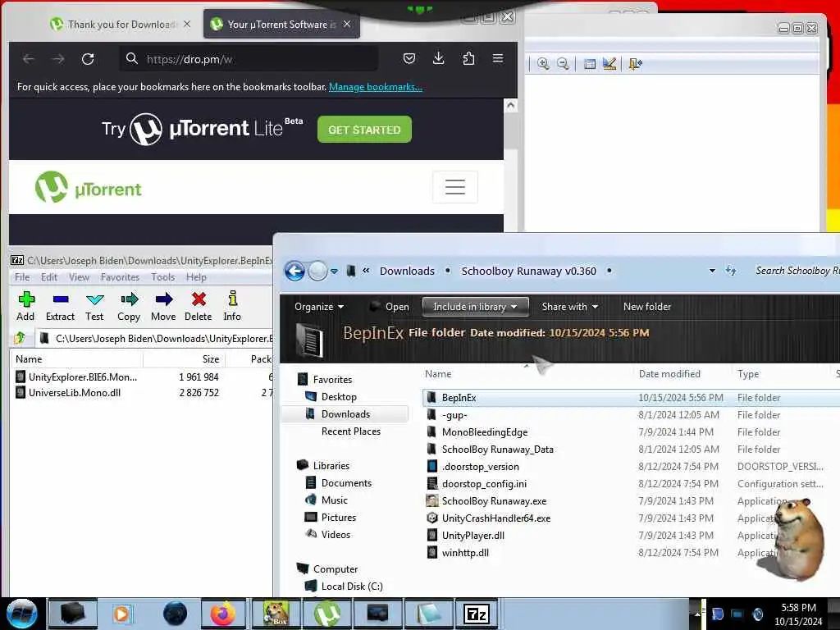Click the Move arrow icon in 7-Zip

coord(163,307)
